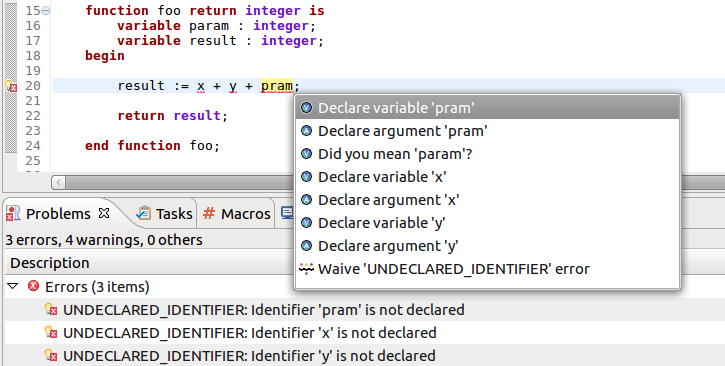Click argument icon beside Declare argument 'x'
Viewport: 725px width, 366px height.
pyautogui.click(x=307, y=200)
